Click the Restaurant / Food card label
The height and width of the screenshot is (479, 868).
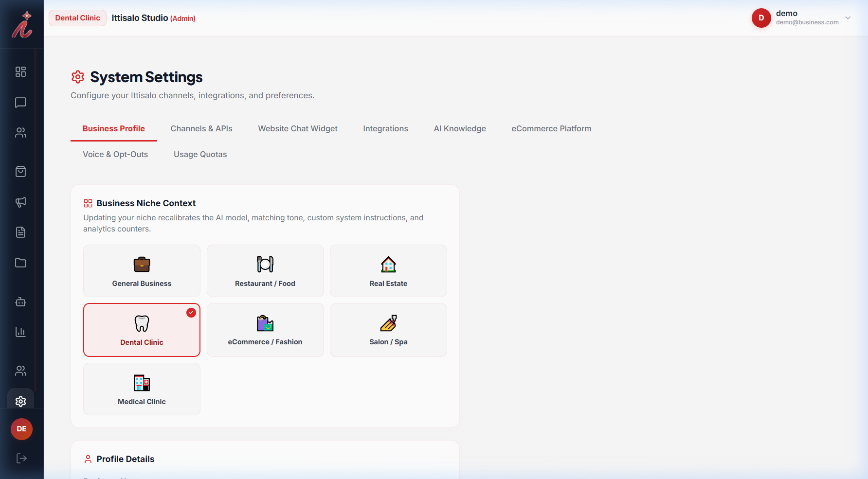click(x=265, y=284)
